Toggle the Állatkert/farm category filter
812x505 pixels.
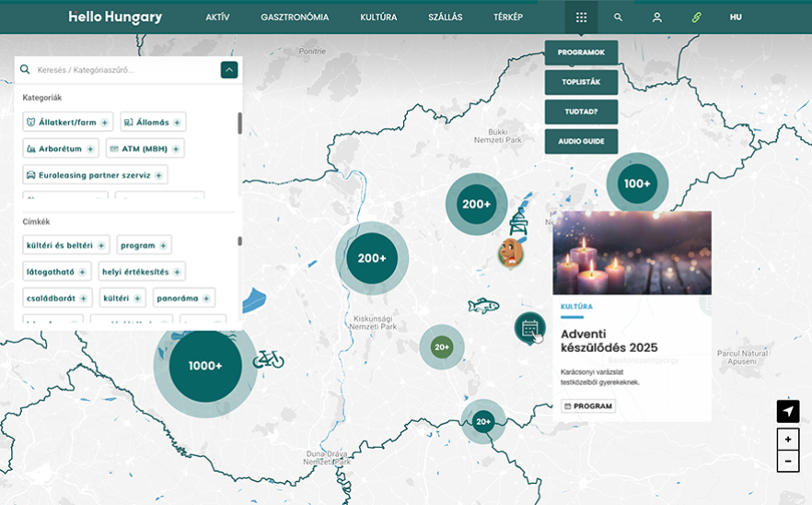pos(68,123)
